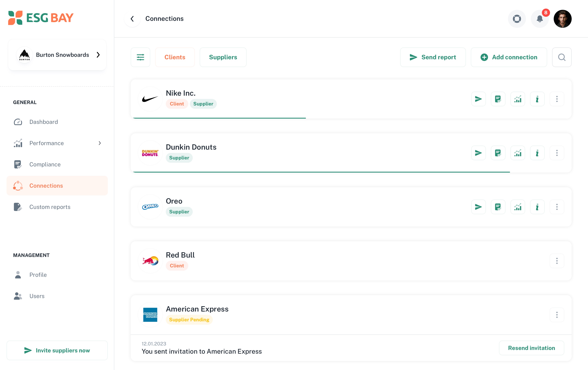Screen dimensions: 588x370
Task: Click Nike Inc. Supplier tag
Action: 203,104
